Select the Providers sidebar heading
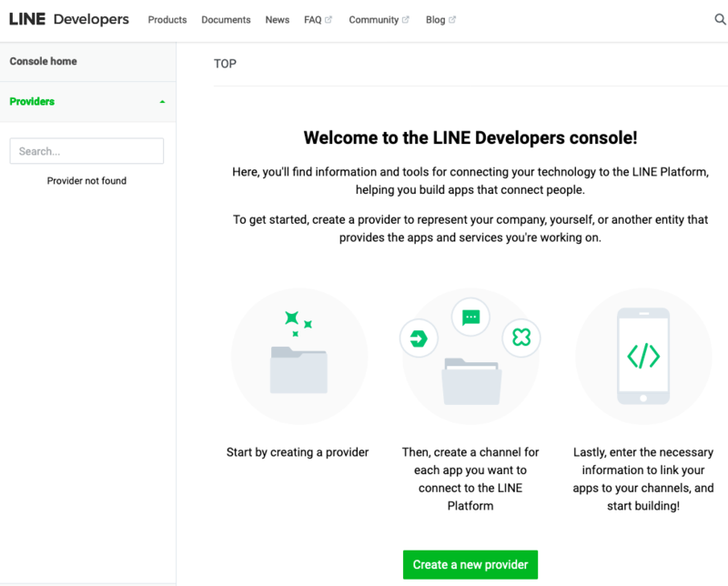728x586 pixels. pyautogui.click(x=32, y=102)
